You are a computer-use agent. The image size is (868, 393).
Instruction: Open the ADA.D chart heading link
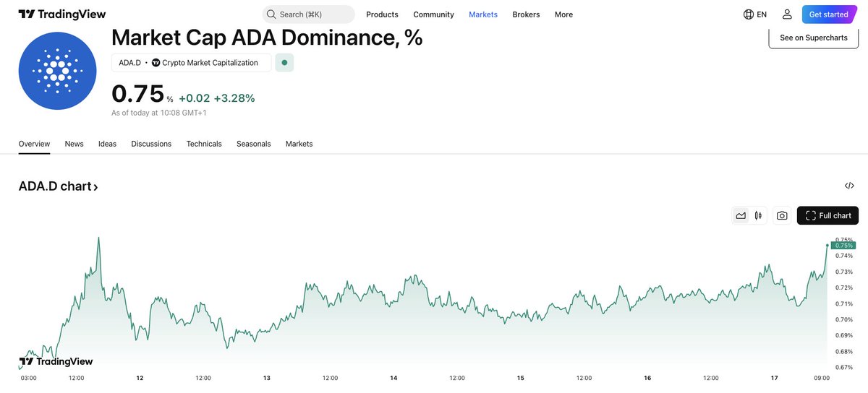click(58, 186)
